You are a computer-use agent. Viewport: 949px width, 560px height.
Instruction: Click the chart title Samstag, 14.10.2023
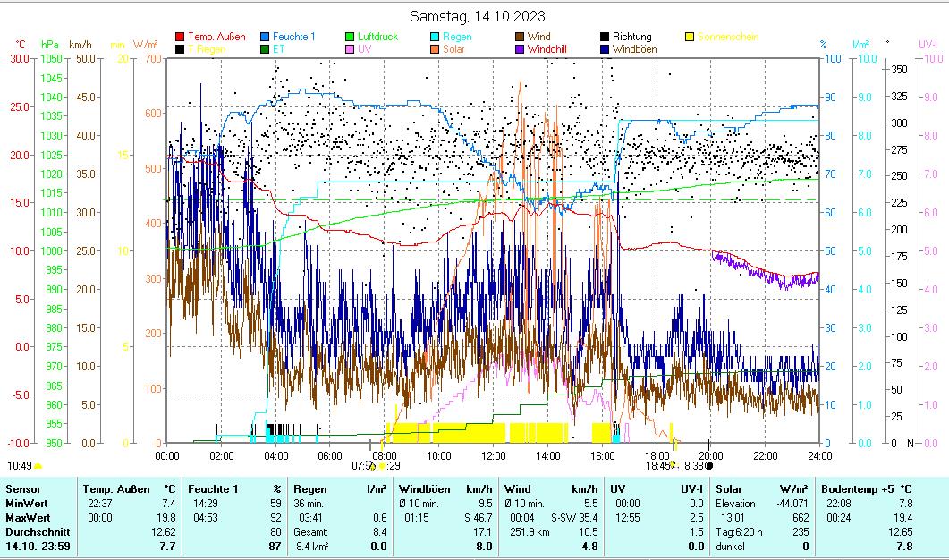(477, 16)
